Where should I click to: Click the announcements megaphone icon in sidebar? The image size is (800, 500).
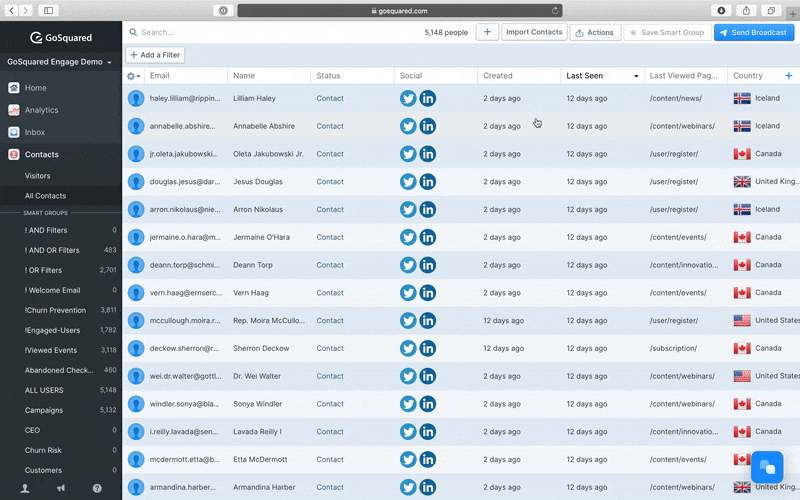pos(61,488)
